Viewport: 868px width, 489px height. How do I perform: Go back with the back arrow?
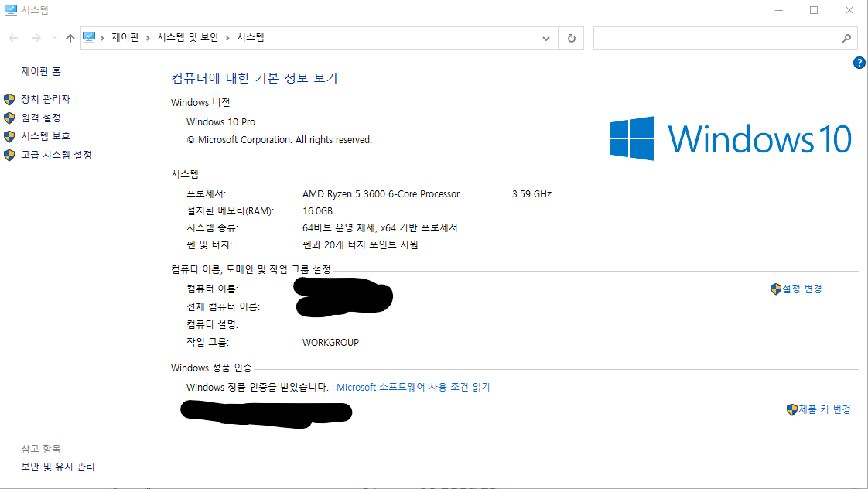pos(13,38)
